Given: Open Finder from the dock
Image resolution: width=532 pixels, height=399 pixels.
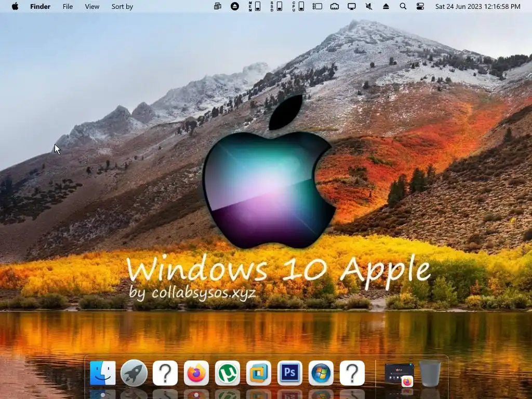Looking at the screenshot, I should 103,373.
